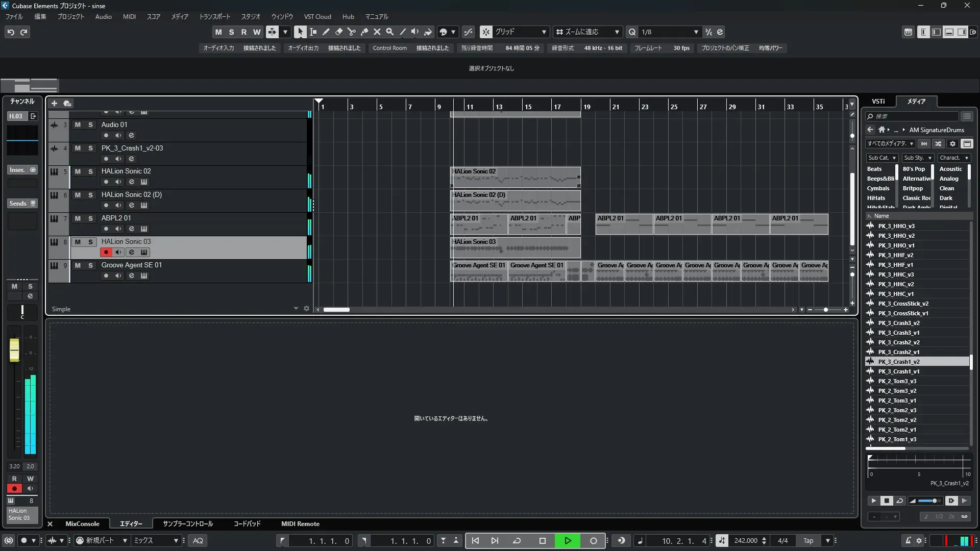980x551 pixels.
Task: Expand the Sub Cat. filter dropdown
Action: (882, 158)
